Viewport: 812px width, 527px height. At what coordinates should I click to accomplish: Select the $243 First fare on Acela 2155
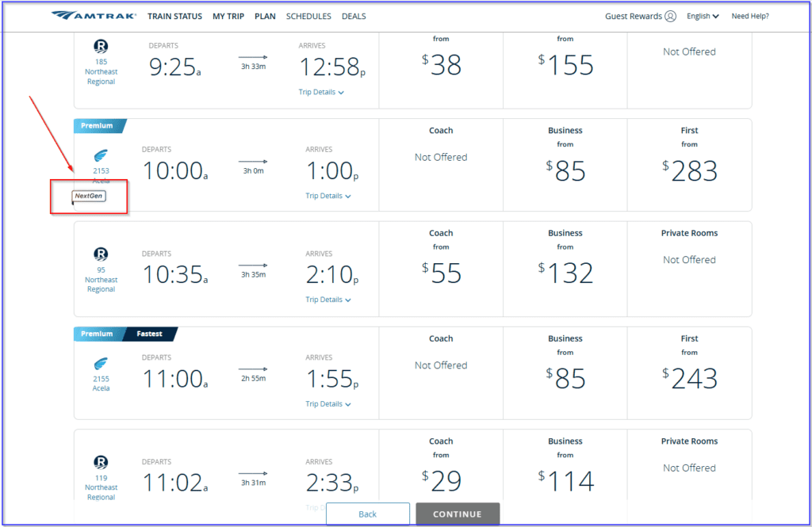(690, 378)
